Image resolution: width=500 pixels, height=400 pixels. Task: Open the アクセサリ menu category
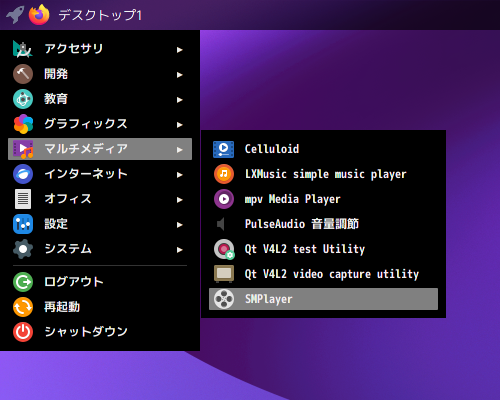[x=100, y=49]
